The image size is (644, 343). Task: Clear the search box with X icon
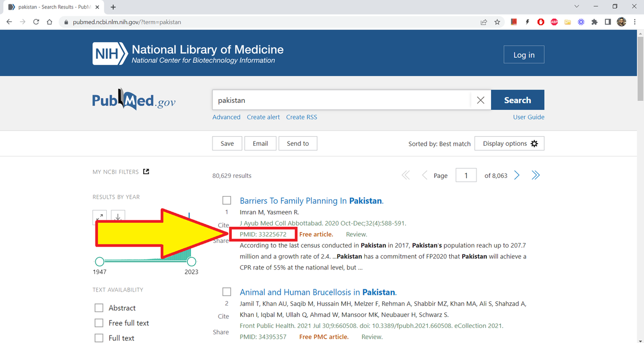(480, 100)
